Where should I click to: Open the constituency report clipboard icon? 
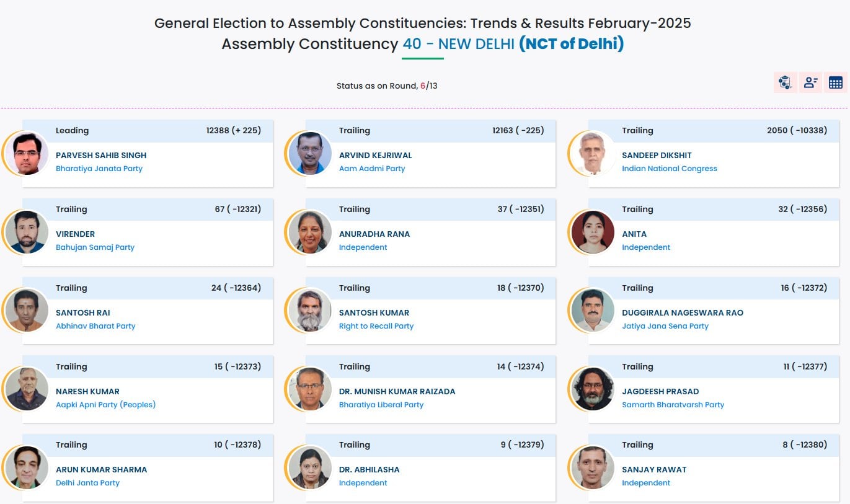[x=785, y=82]
